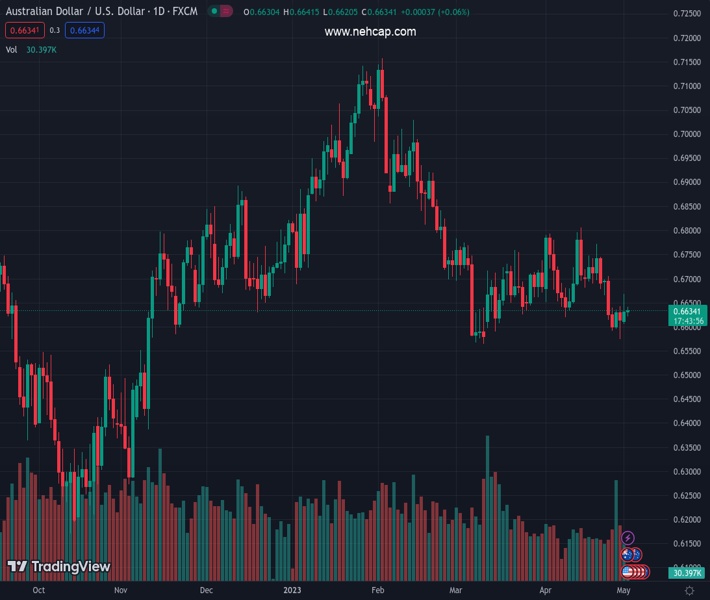Click the Apr label on time axis

pyautogui.click(x=545, y=590)
